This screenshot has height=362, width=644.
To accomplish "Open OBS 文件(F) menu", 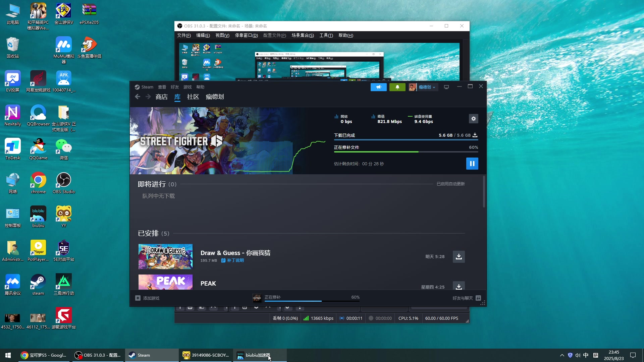I will click(x=184, y=36).
